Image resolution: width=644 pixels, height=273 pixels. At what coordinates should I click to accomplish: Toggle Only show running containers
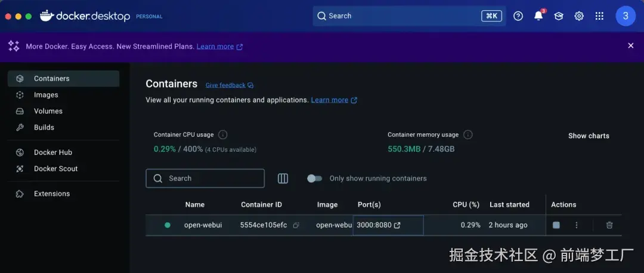(315, 178)
